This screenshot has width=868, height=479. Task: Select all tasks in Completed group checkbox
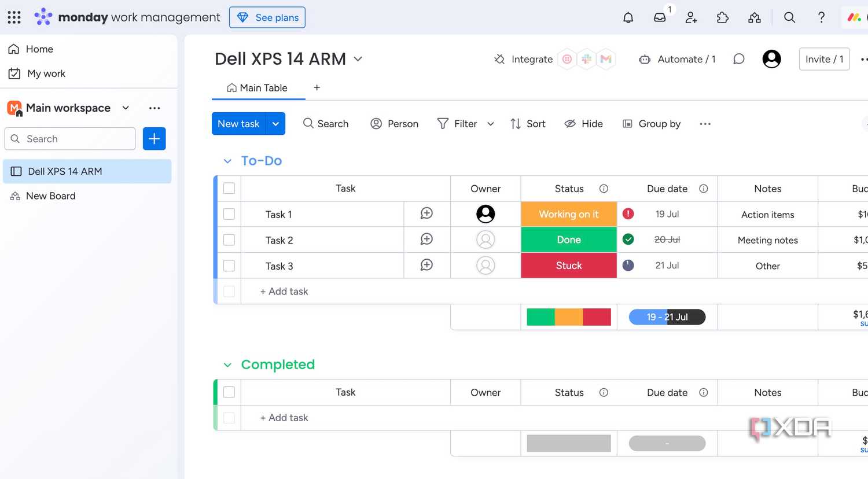[229, 392]
